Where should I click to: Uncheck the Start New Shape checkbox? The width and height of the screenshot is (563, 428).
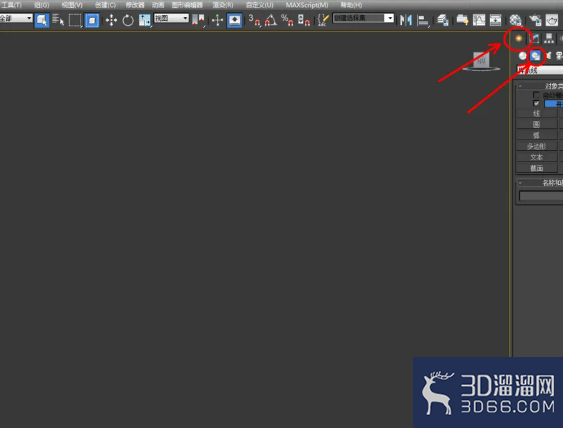[x=536, y=103]
